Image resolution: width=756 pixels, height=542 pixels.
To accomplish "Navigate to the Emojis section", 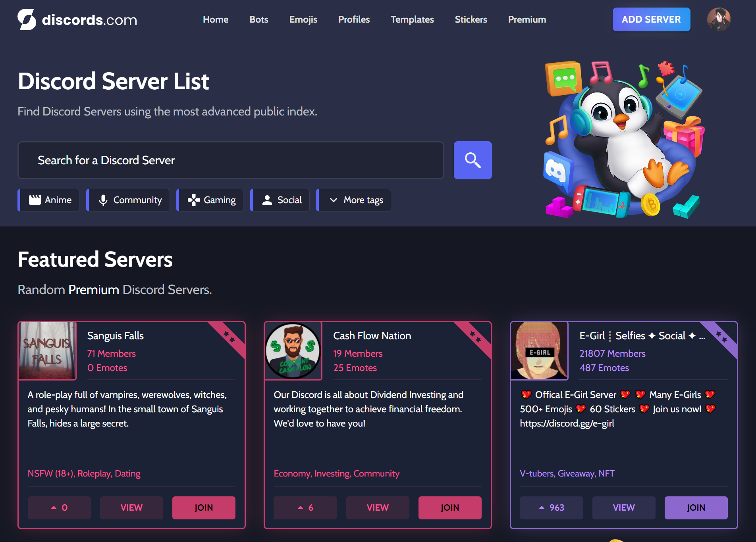I will click(x=303, y=19).
